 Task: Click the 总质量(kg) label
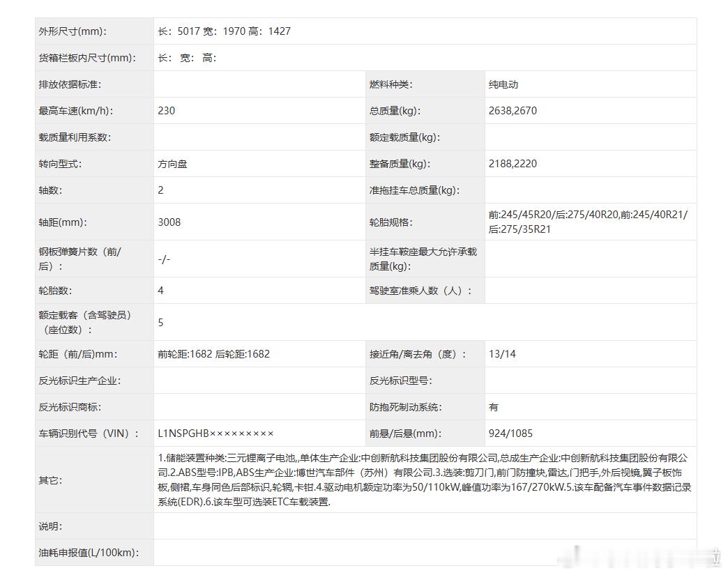coord(395,111)
